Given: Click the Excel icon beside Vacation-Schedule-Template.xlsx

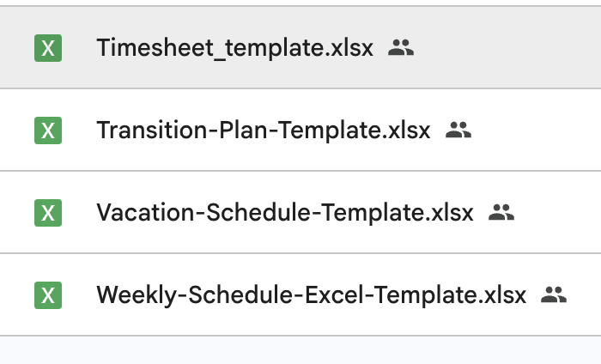Looking at the screenshot, I should click(48, 213).
